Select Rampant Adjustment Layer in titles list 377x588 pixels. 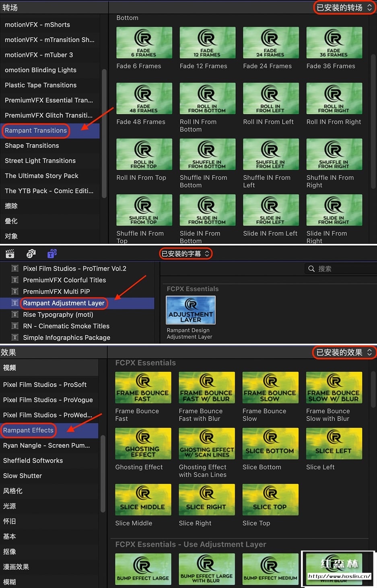coord(77,303)
